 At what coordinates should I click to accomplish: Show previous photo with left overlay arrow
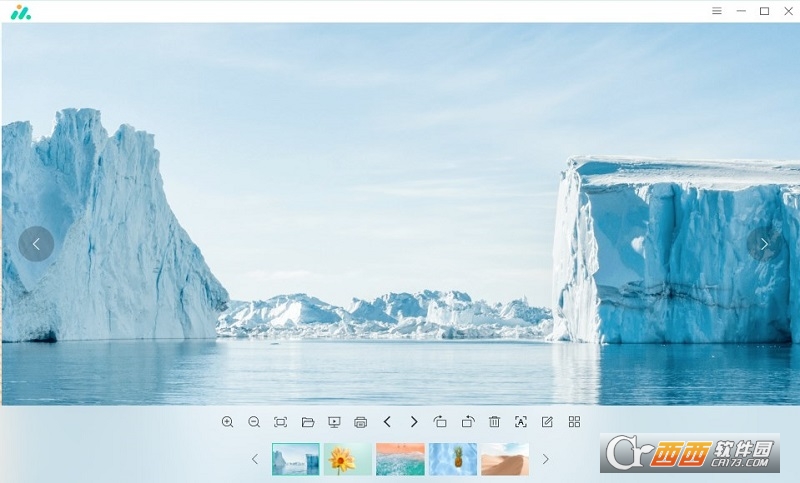(x=36, y=244)
